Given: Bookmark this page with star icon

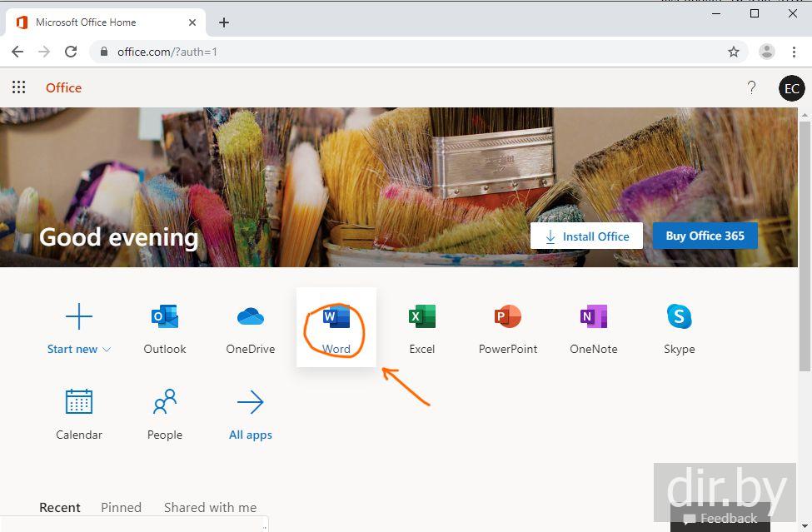Looking at the screenshot, I should (734, 52).
